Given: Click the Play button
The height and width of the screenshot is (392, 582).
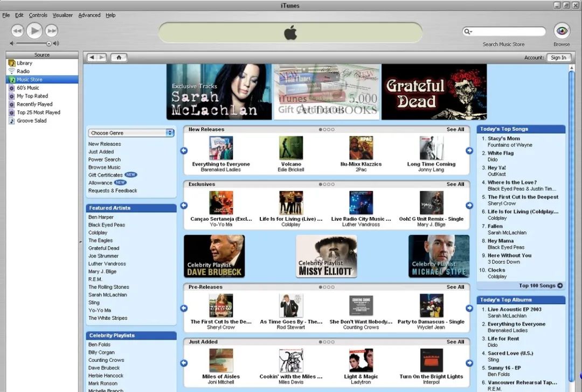Looking at the screenshot, I should [34, 30].
